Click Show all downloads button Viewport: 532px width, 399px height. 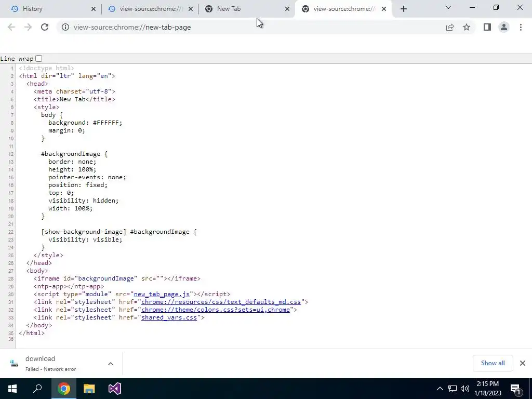coord(493,363)
